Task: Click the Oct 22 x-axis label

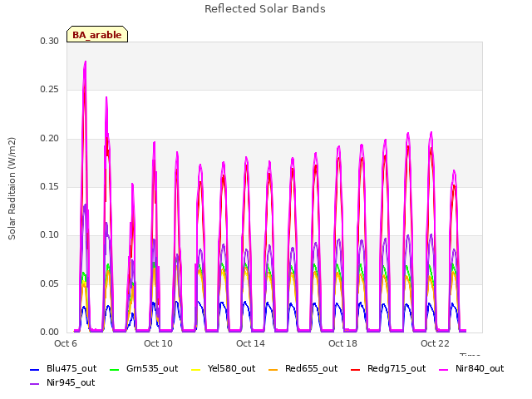Action: (x=435, y=343)
